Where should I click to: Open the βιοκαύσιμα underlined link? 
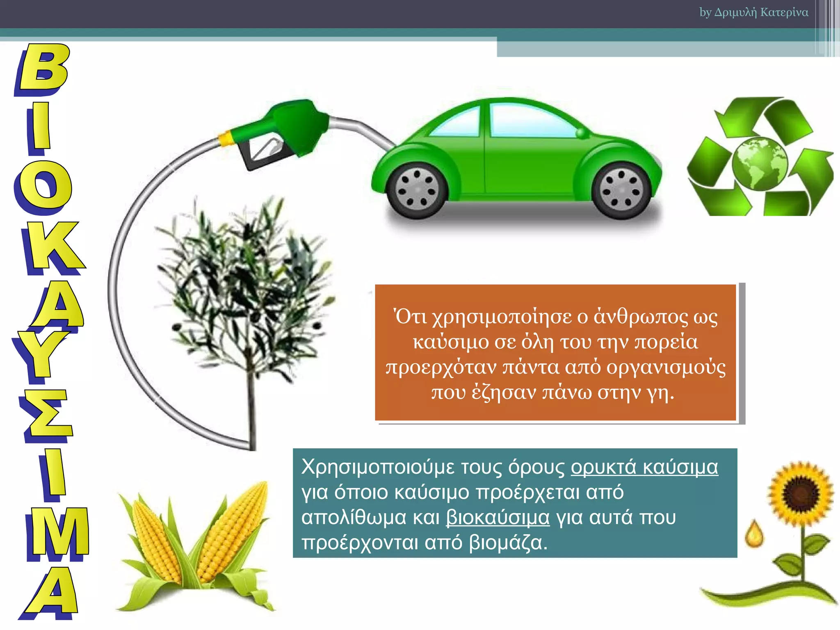pos(498,518)
